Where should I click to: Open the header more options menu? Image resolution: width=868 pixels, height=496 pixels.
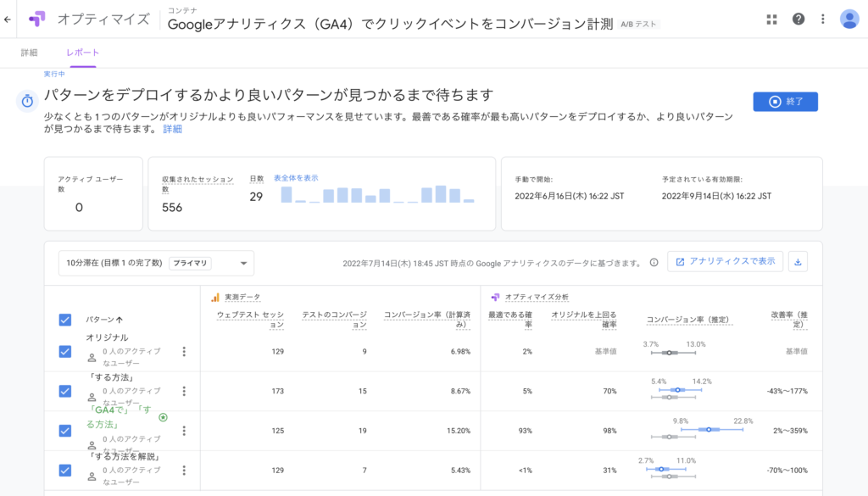click(822, 20)
